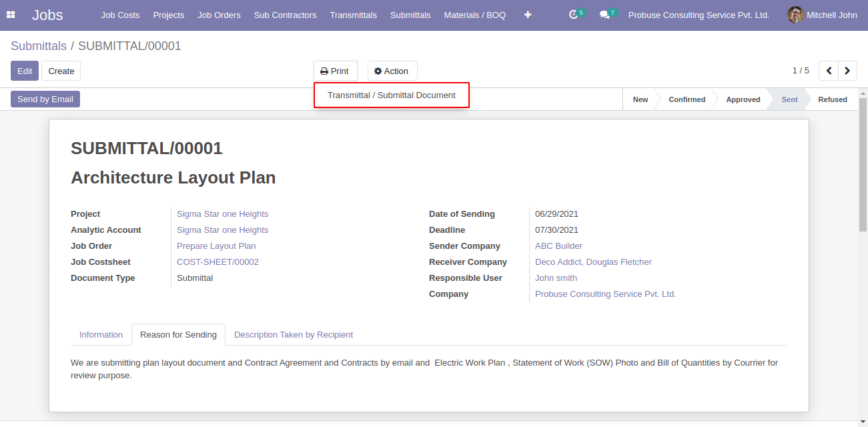Go to next record arrow
This screenshot has width=868, height=427.
click(x=848, y=71)
